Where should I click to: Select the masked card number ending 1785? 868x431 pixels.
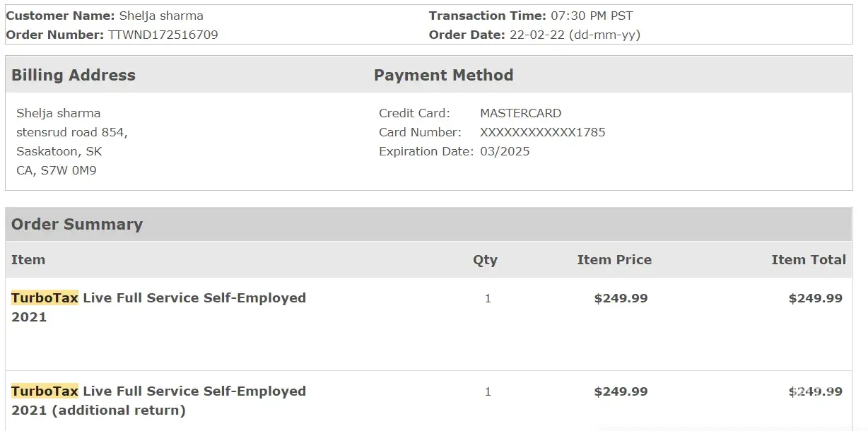click(542, 132)
